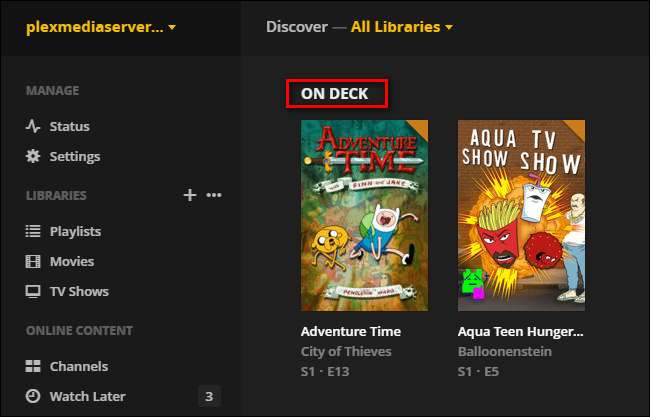
Task: Click the Adventure Time title link
Action: 351,331
